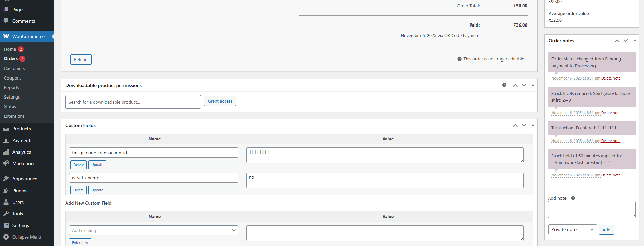Delete the 'Stock levels reduced' note
The width and height of the screenshot is (644, 246).
[610, 113]
